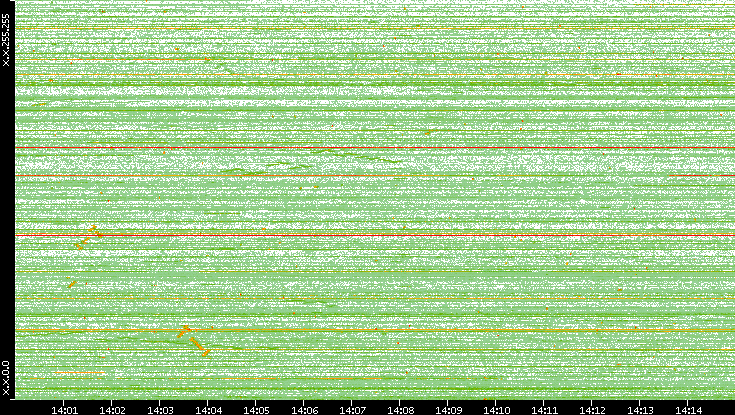Click the 14:08 time axis label
Image resolution: width=735 pixels, height=415 pixels.
click(400, 410)
